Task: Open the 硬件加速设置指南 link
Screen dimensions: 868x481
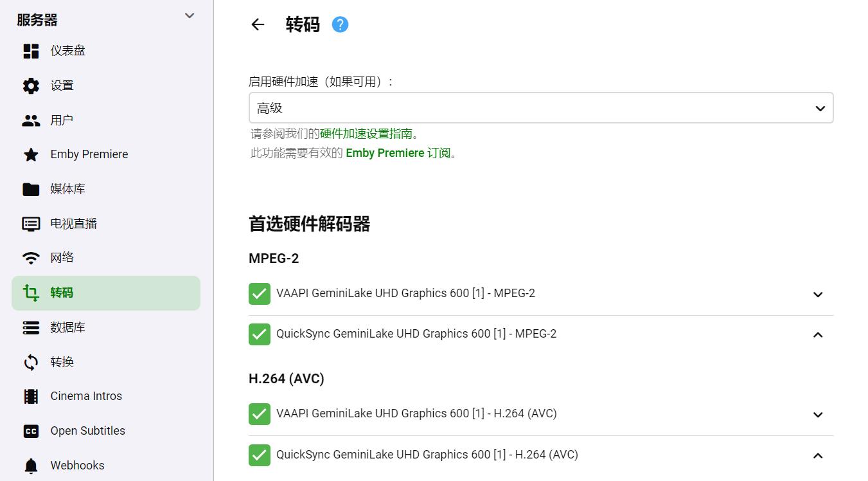Action: tap(366, 134)
